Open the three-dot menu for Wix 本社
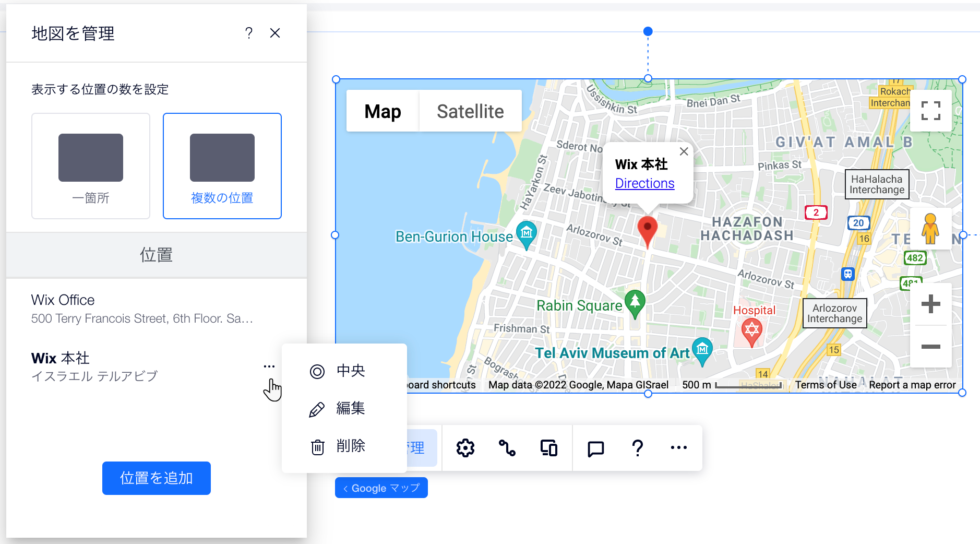Screen dimensions: 980x544 [x=269, y=366]
